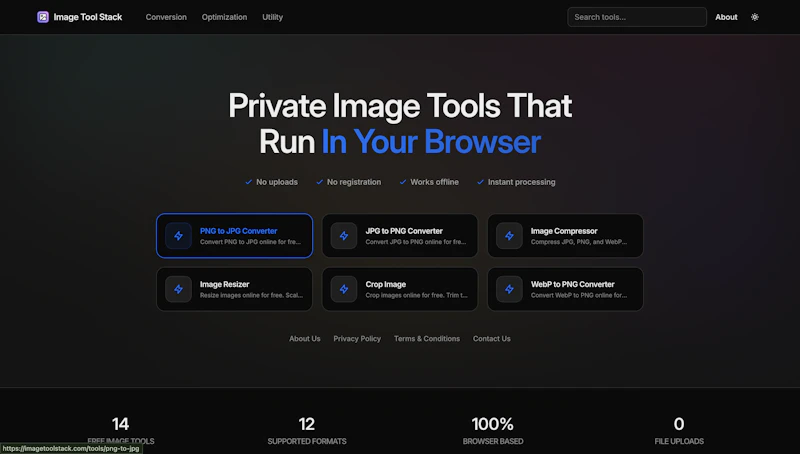The image size is (800, 454).
Task: Click the 'BROWSER BASED' label
Action: pos(493,441)
